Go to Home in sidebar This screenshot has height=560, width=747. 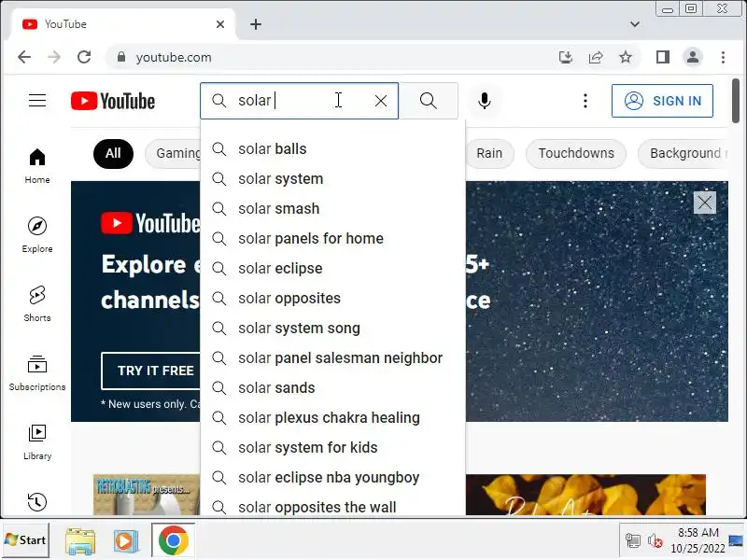point(37,166)
